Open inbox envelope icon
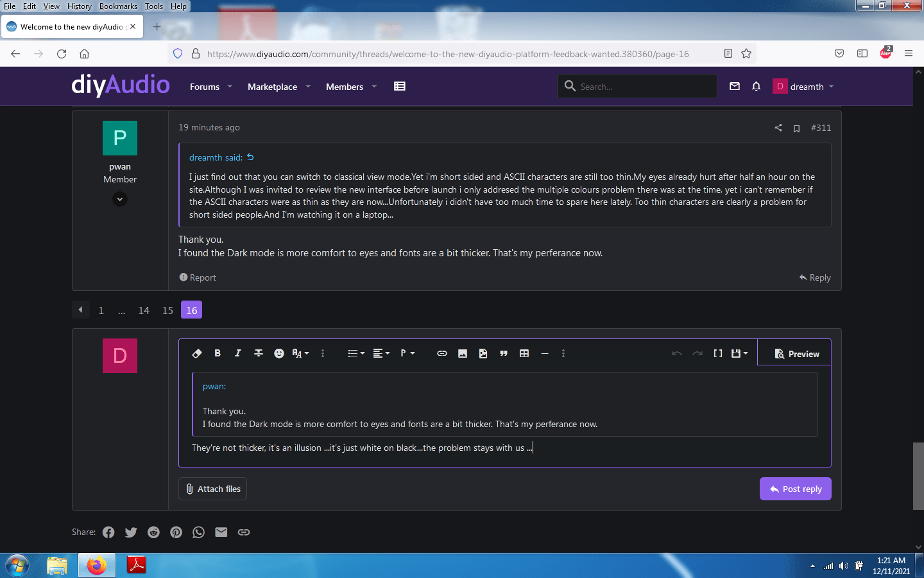 pos(735,86)
